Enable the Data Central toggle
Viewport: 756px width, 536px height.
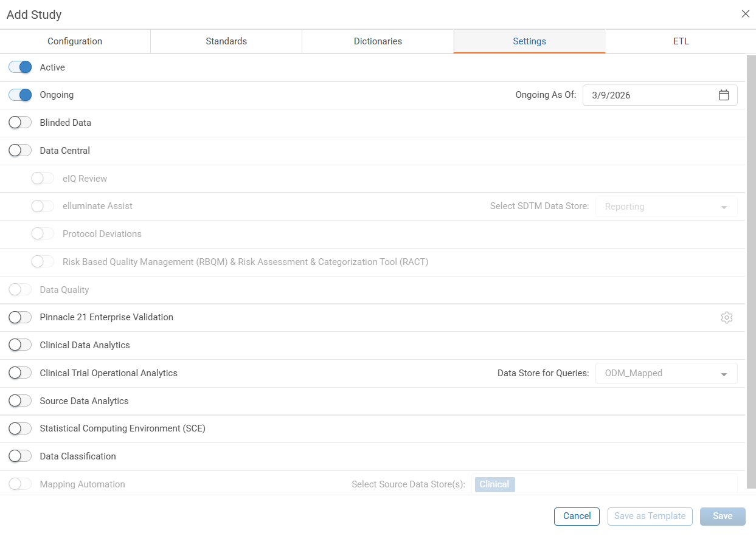pos(20,151)
